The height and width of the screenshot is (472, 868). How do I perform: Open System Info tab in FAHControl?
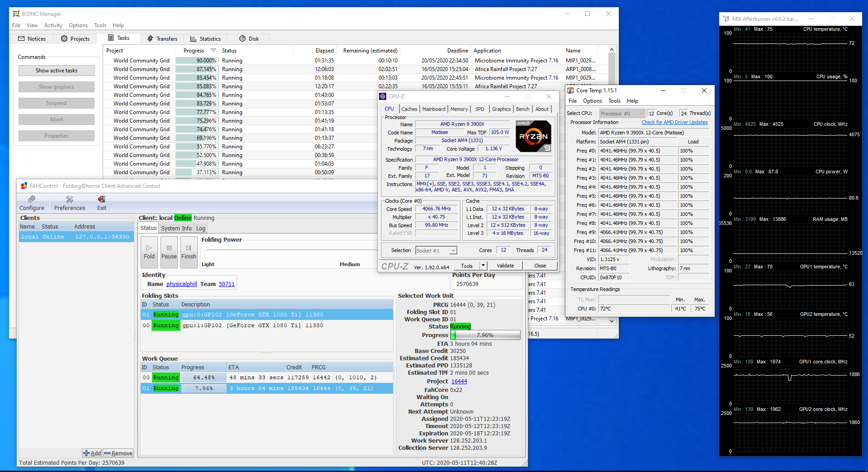click(x=176, y=228)
